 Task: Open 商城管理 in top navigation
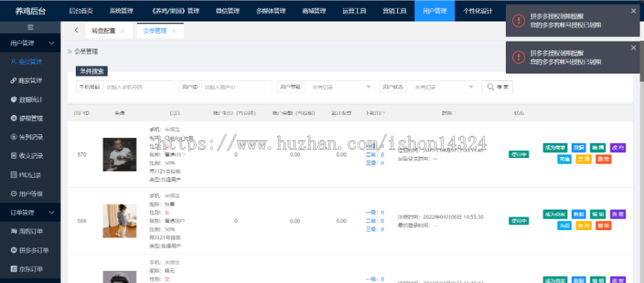(313, 11)
